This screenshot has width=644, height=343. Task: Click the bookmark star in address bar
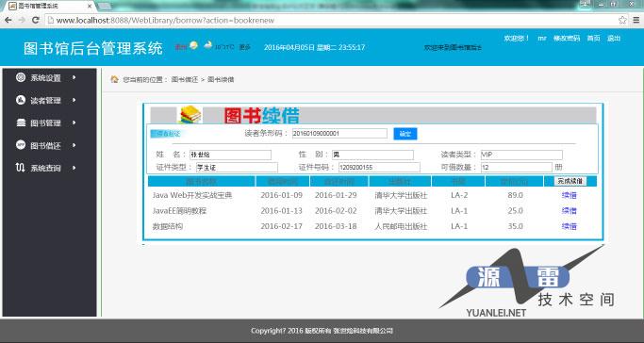[622, 20]
